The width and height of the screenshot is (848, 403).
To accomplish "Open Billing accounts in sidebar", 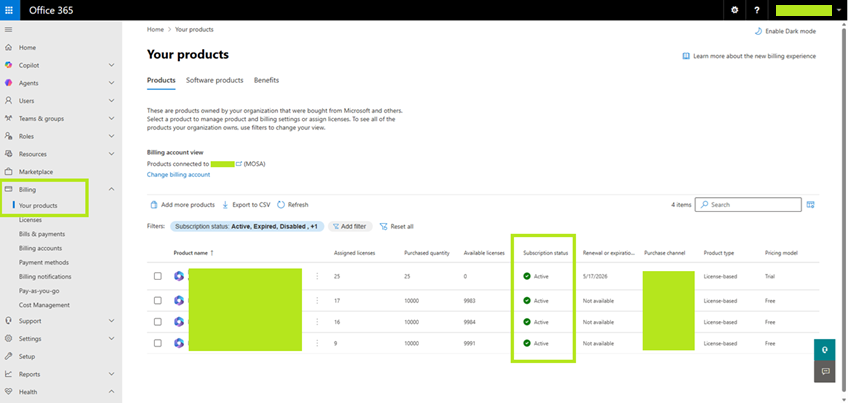I will [41, 248].
